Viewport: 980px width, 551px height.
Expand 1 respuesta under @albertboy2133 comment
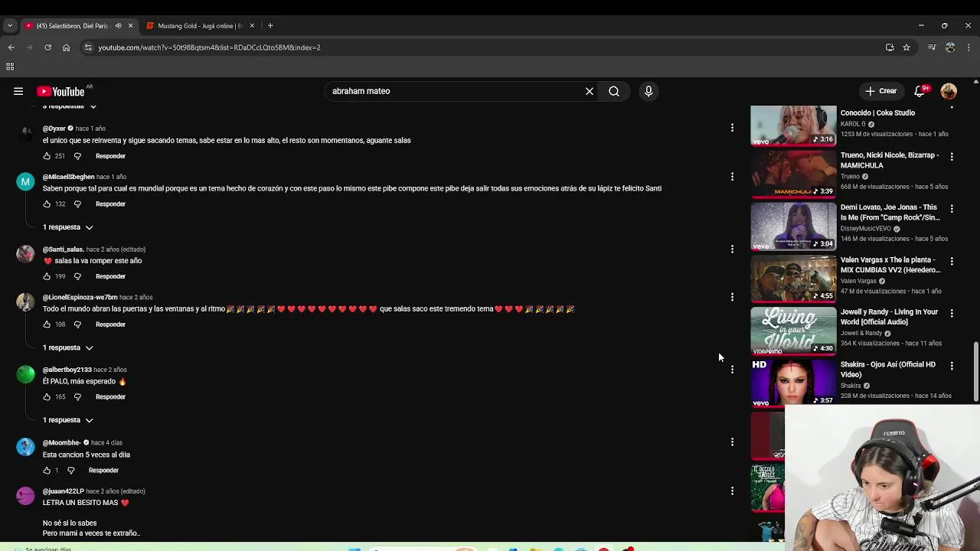[67, 420]
